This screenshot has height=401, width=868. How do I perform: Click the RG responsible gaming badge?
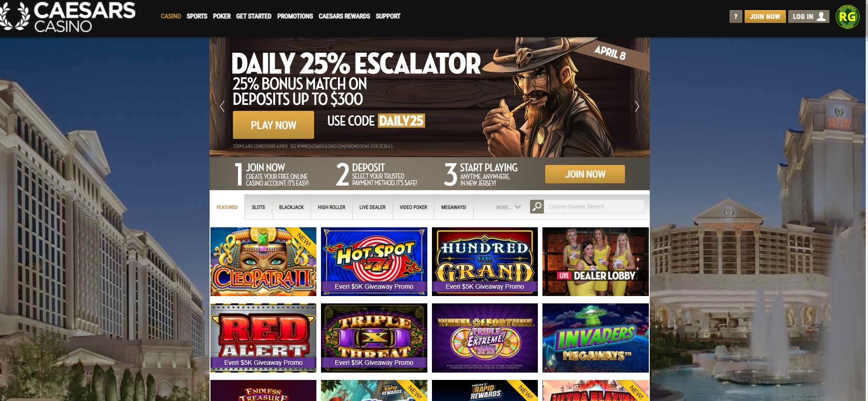[847, 17]
